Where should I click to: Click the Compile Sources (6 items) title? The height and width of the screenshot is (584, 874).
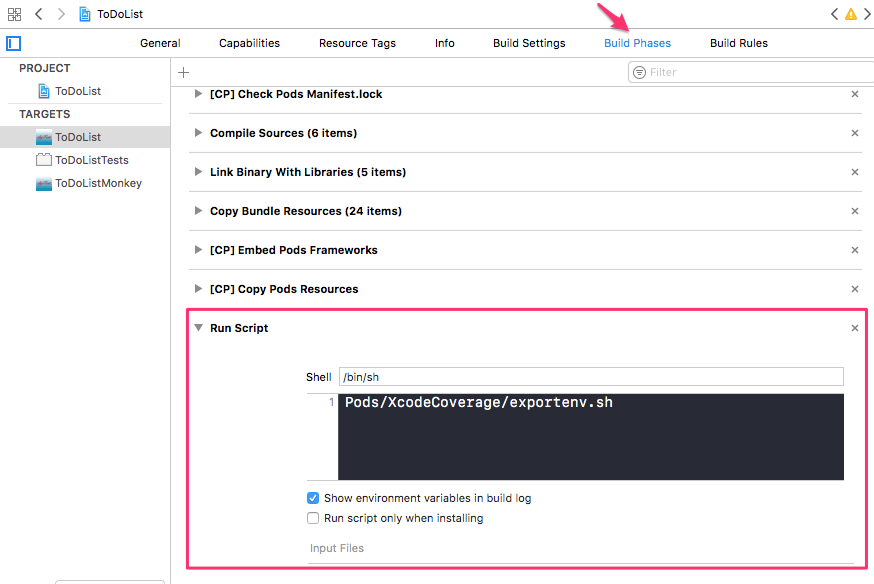[283, 133]
